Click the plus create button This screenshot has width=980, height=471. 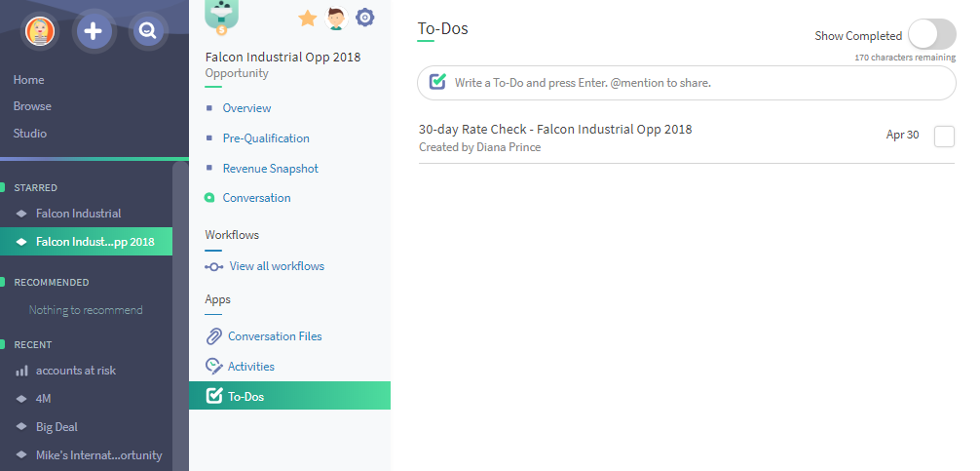pos(94,30)
